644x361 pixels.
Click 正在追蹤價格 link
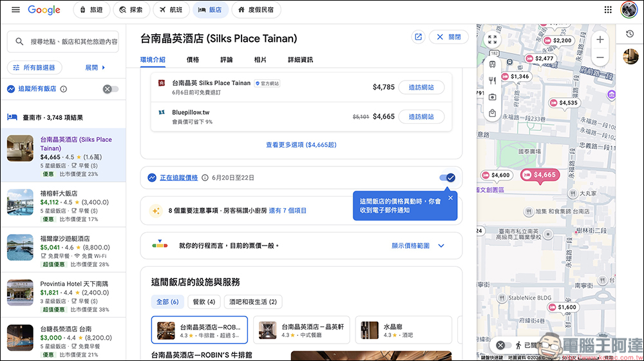coord(178,178)
